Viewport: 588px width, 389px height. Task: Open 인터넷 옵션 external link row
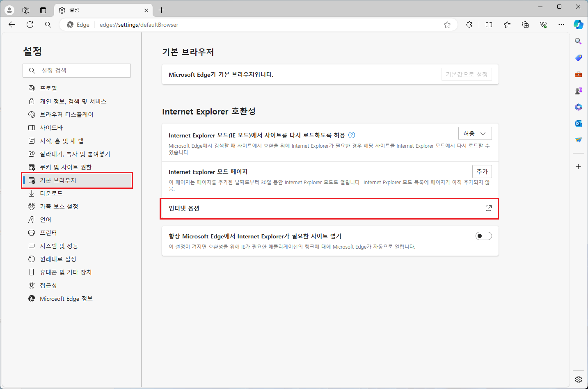[330, 208]
